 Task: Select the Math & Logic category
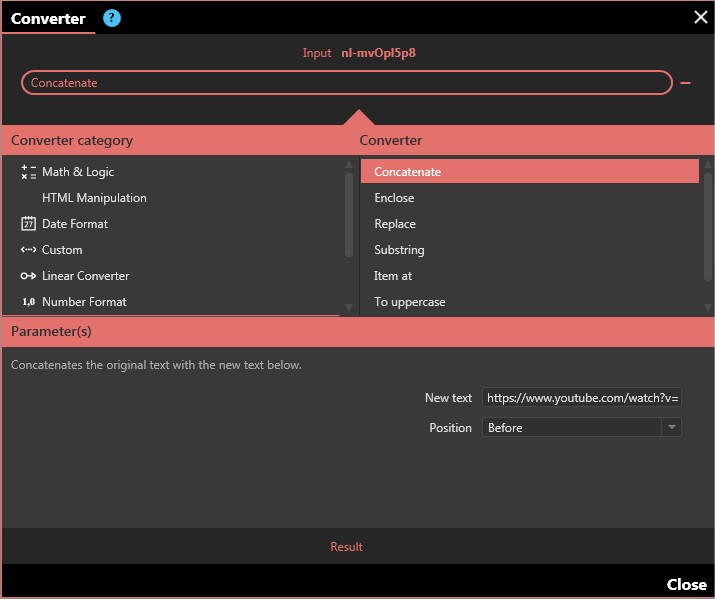point(78,172)
